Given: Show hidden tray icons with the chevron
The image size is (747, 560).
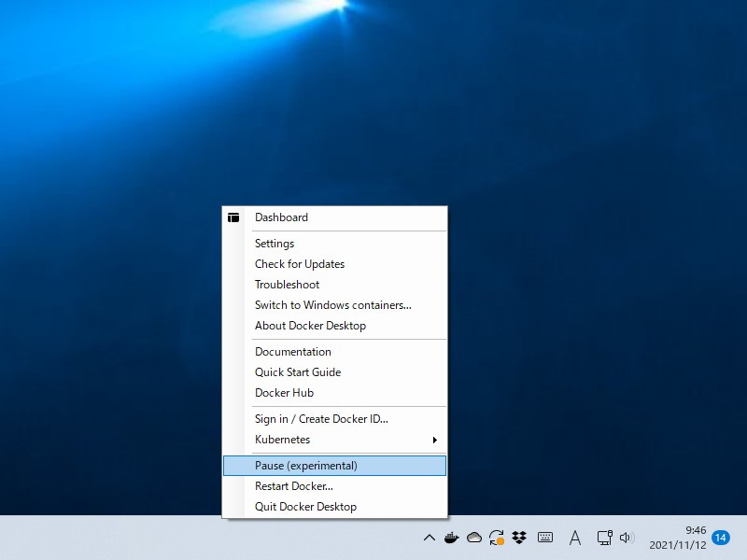Looking at the screenshot, I should [x=430, y=538].
